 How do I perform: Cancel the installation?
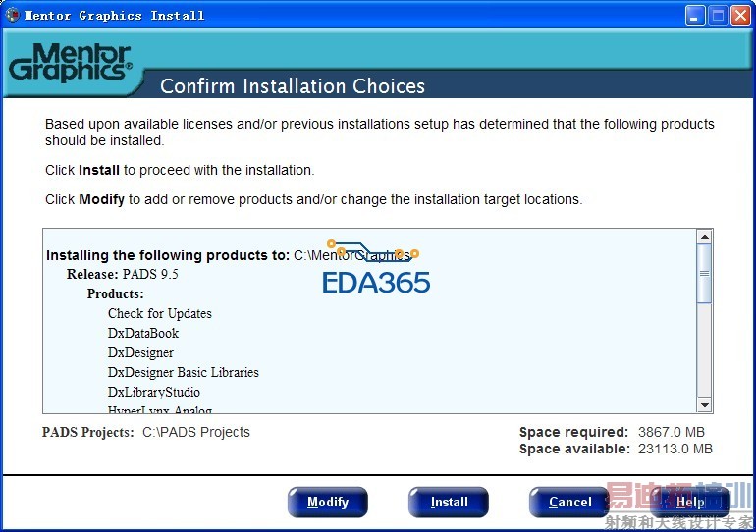(x=569, y=503)
